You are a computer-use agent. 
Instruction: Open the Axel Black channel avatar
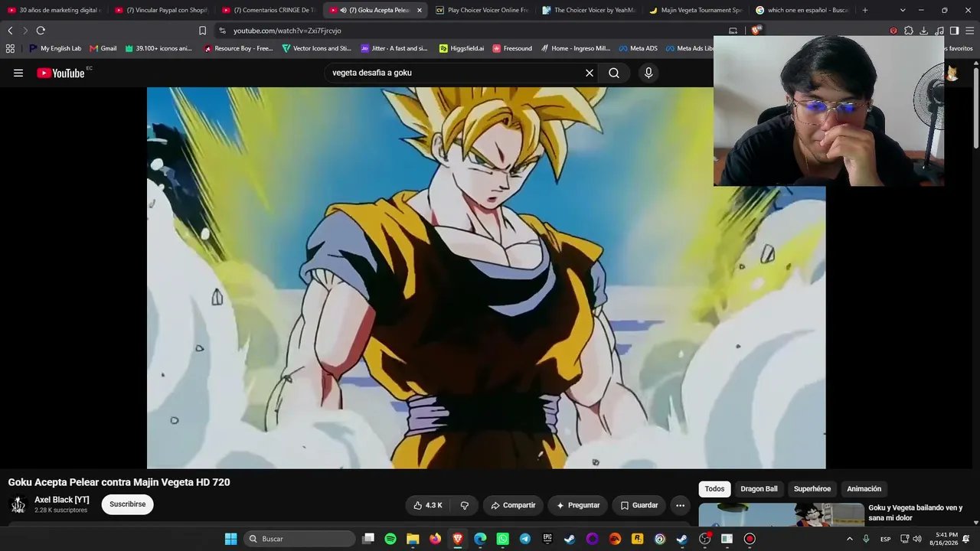[x=18, y=505]
